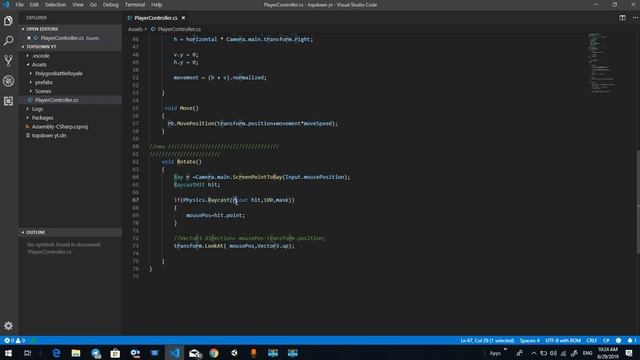Change encoding via UTF-8 with BOM

pyautogui.click(x=563, y=340)
